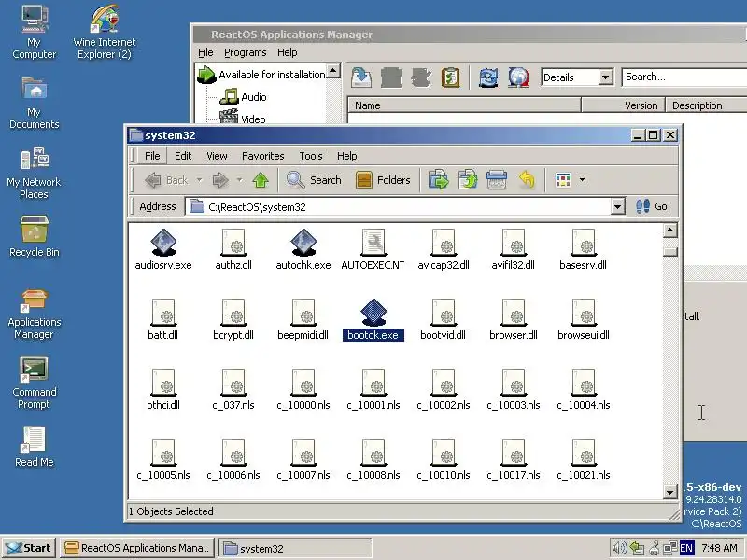Click the Delete toolbar icon in system32
Screen dimensions: 747x560
point(497,180)
